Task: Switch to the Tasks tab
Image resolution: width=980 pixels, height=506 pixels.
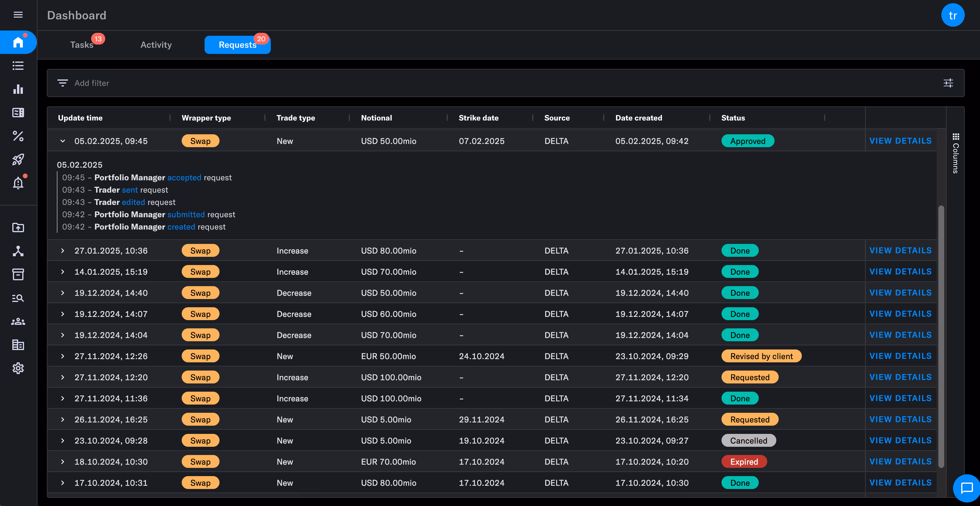Action: click(82, 45)
